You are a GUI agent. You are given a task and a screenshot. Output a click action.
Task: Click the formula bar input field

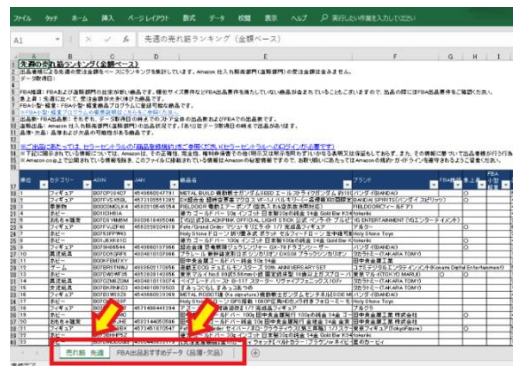tap(325, 39)
